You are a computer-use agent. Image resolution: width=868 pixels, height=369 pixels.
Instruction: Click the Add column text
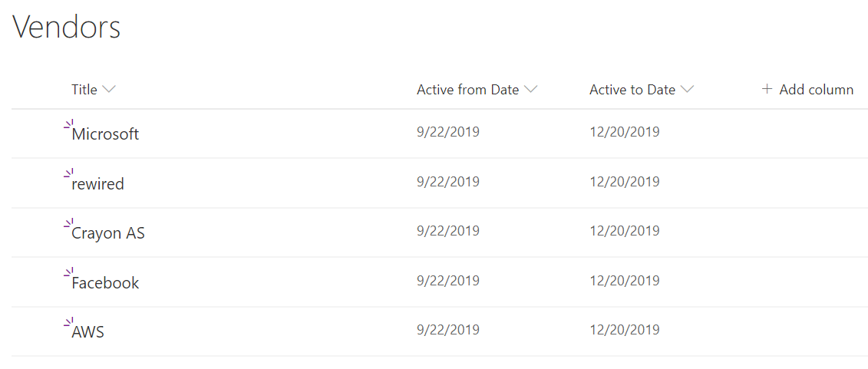[816, 90]
